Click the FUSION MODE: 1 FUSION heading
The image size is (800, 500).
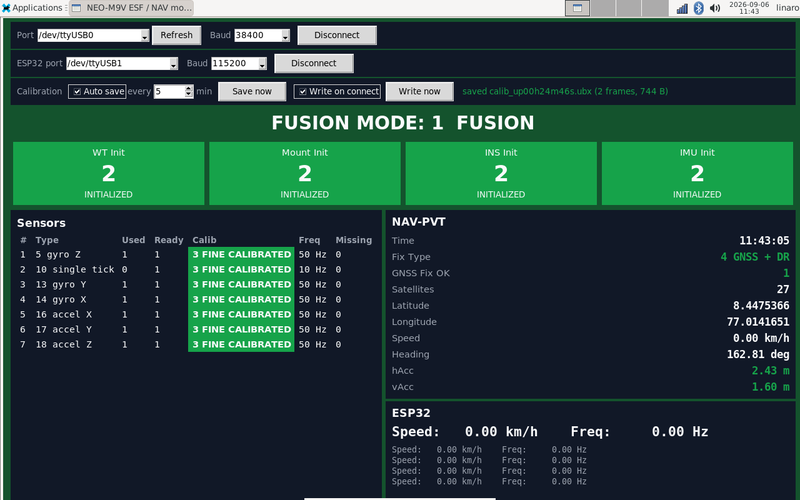coord(403,123)
